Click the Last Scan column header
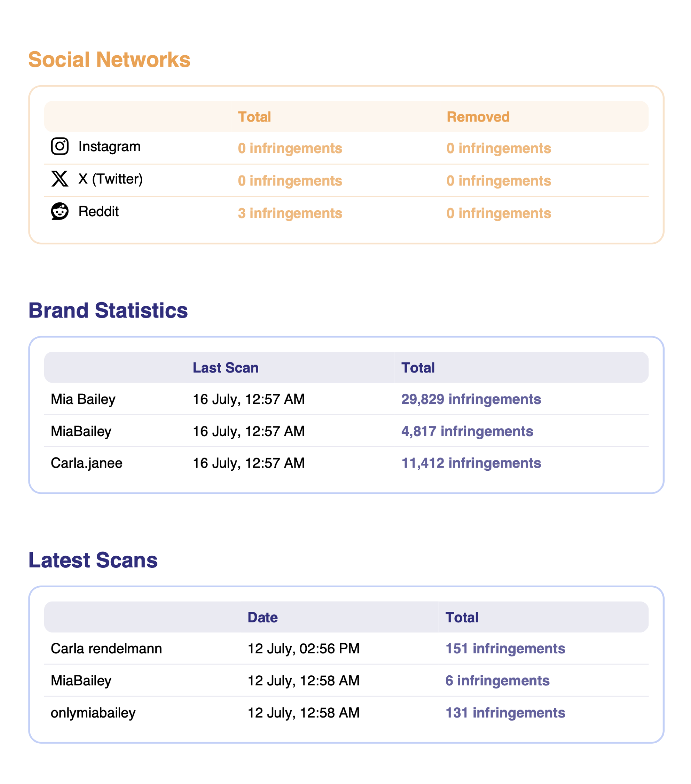 225,368
